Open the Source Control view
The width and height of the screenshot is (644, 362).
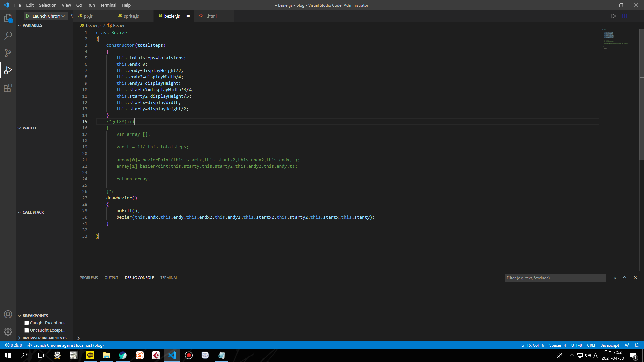(8, 53)
